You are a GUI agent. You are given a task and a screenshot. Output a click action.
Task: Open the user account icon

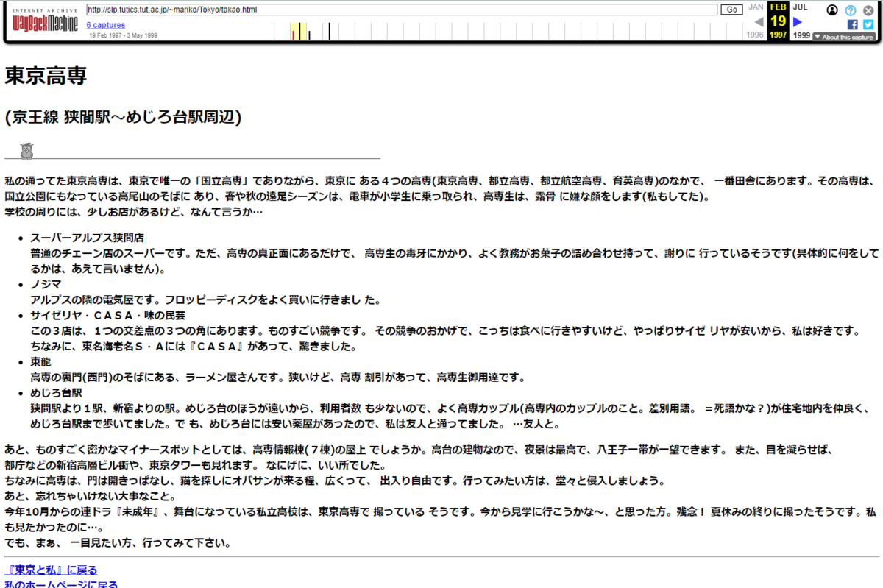pyautogui.click(x=832, y=10)
